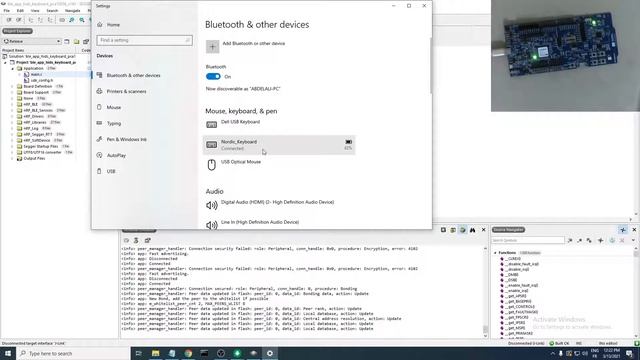Focus the Find a setting search box
Image resolution: width=640 pixels, height=360 pixels.
coord(144,40)
